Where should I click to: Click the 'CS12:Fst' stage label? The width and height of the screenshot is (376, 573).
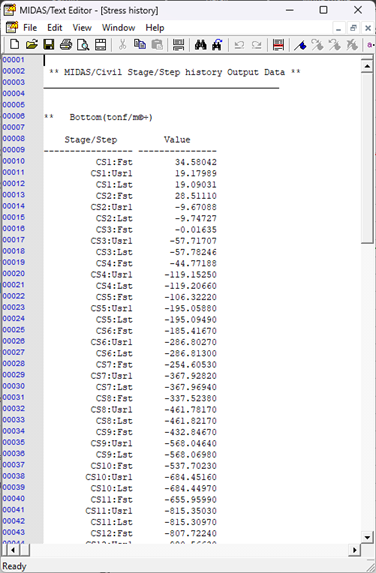click(x=111, y=533)
